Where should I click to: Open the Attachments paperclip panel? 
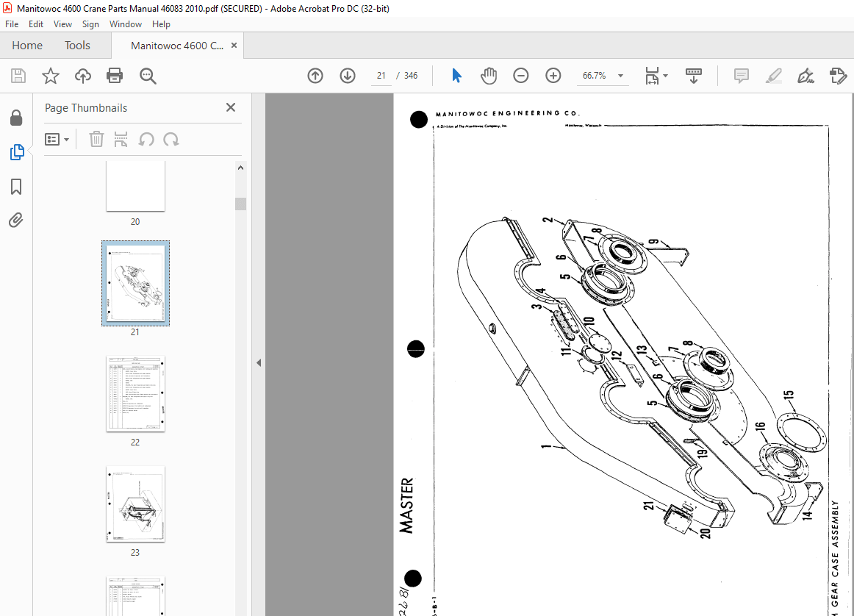(16, 220)
